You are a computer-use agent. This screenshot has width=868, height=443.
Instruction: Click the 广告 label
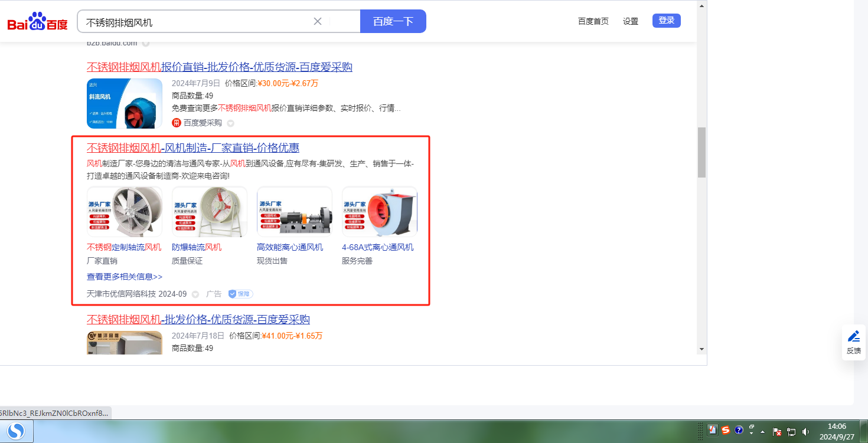pyautogui.click(x=214, y=294)
